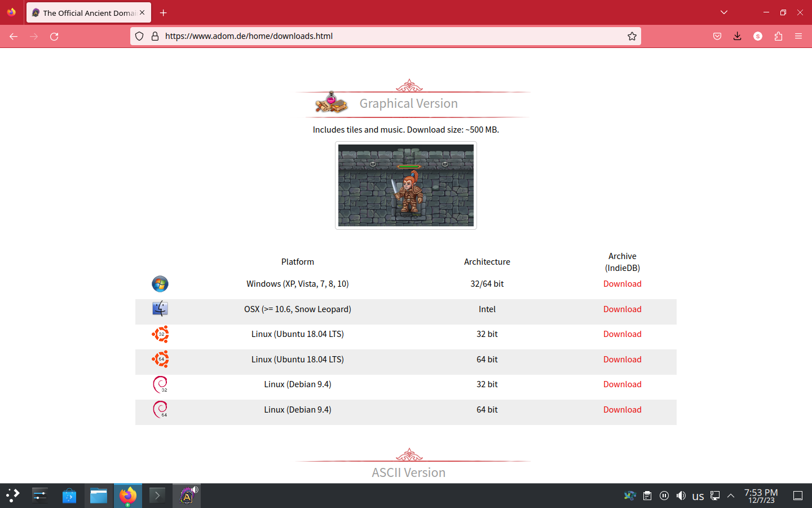Show site security padlock info

155,36
